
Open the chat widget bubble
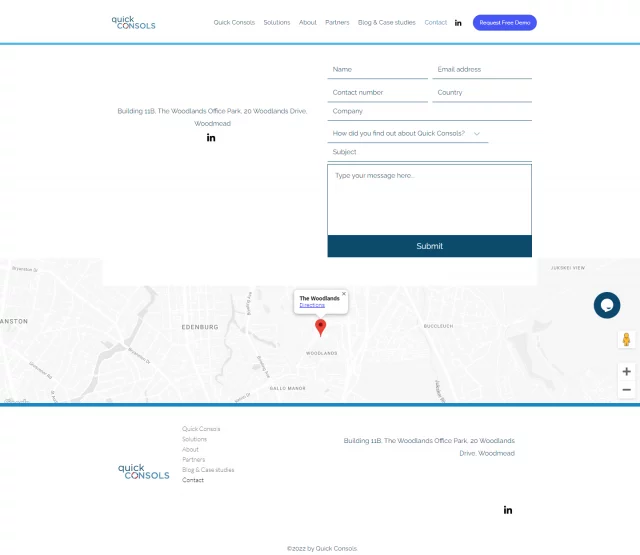607,305
